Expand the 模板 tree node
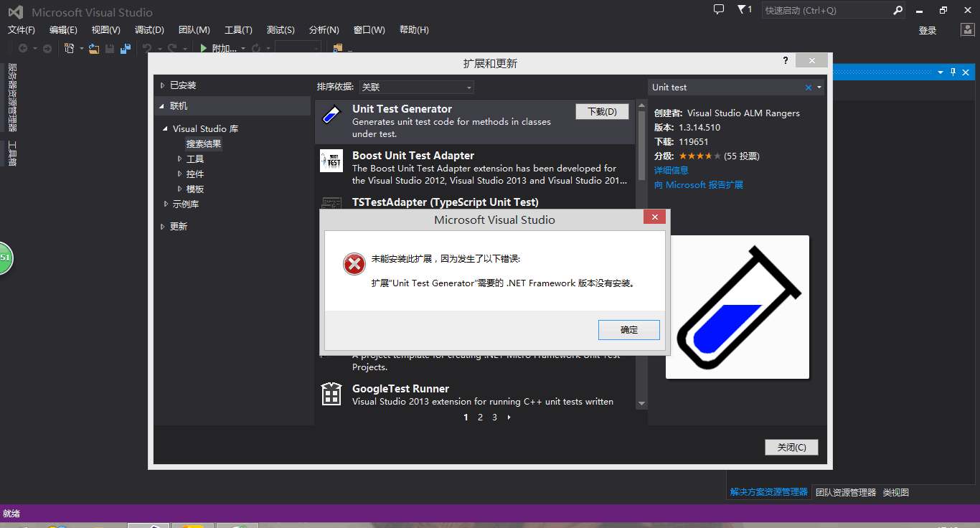The image size is (980, 528). click(179, 189)
